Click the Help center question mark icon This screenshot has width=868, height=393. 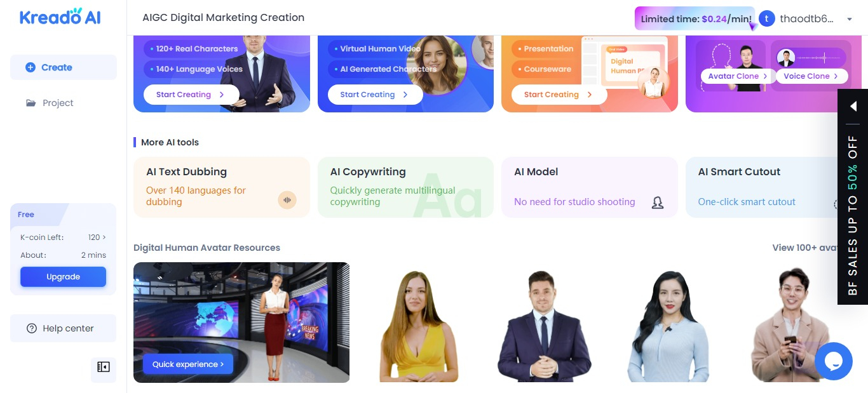tap(32, 328)
